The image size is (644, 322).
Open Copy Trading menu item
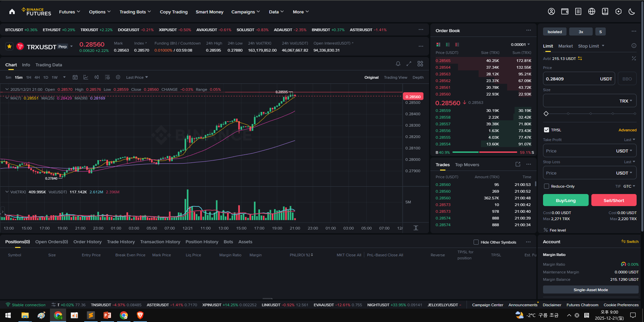(174, 12)
